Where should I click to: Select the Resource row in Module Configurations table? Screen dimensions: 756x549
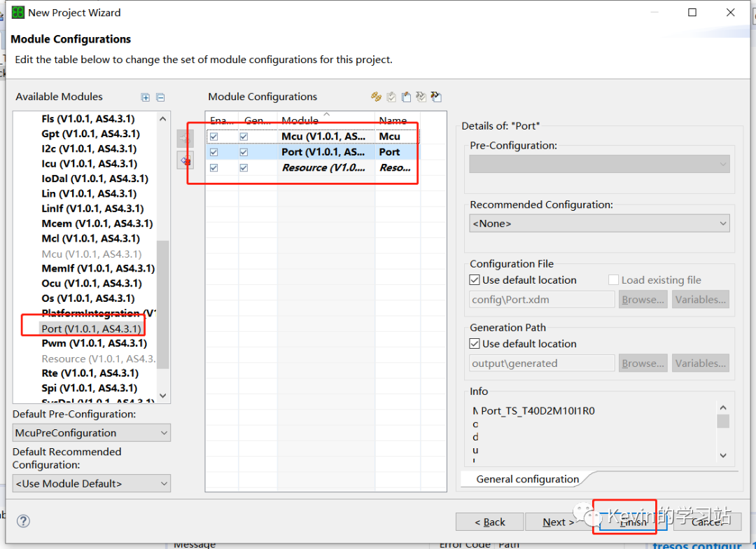tap(313, 167)
